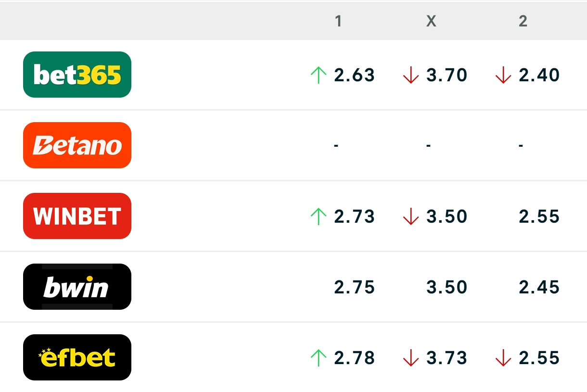Open the bet365 bookmaker logo

77,75
